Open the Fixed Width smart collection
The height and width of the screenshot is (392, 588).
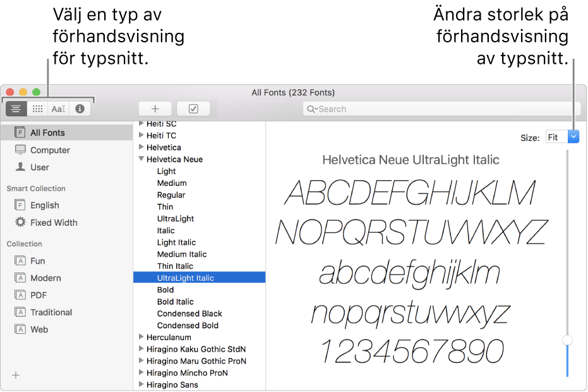coord(54,223)
